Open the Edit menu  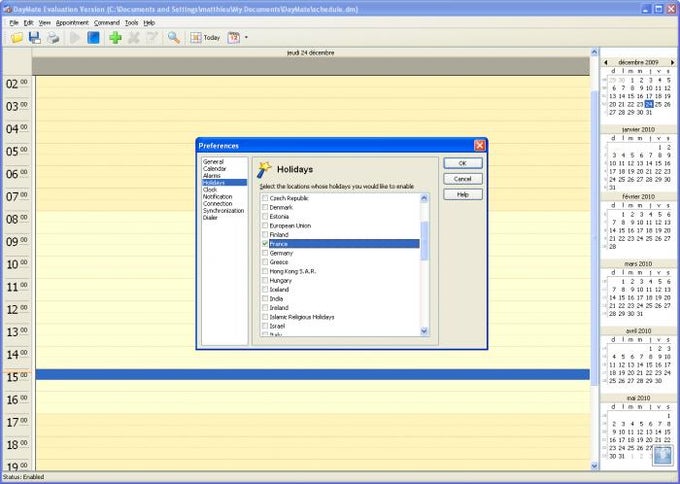tap(28, 23)
